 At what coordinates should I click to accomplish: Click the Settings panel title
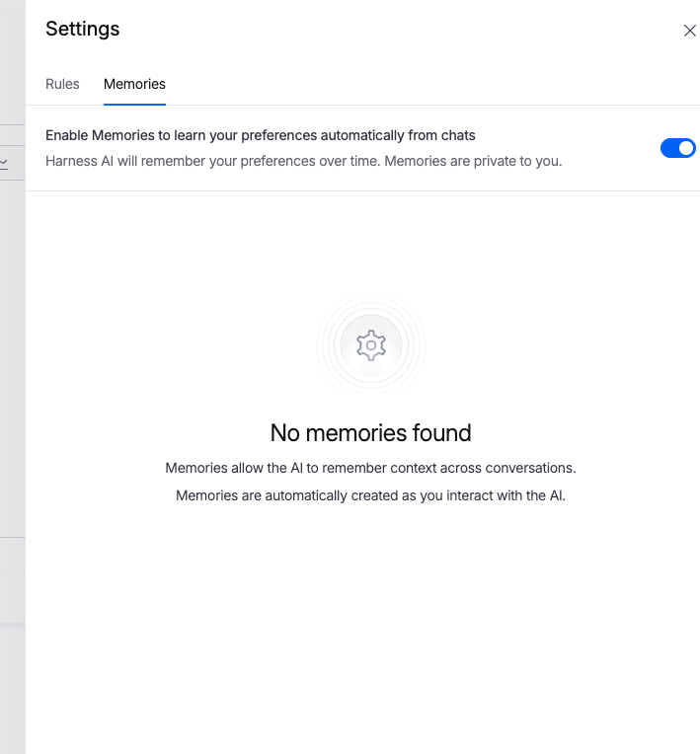tap(83, 29)
